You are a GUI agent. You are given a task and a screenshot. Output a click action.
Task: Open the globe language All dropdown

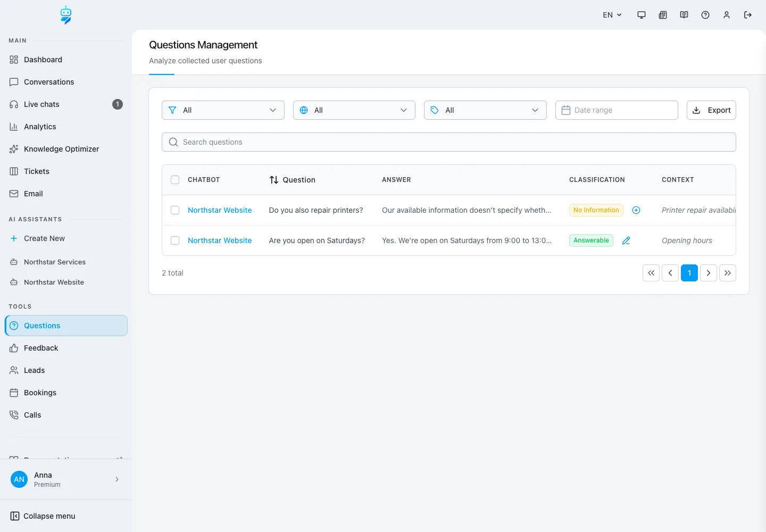(x=354, y=110)
